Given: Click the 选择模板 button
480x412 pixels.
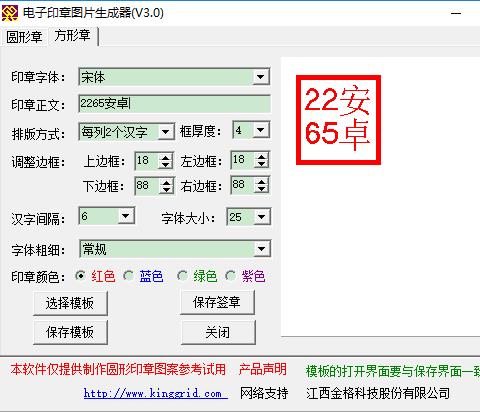Looking at the screenshot, I should point(70,303).
